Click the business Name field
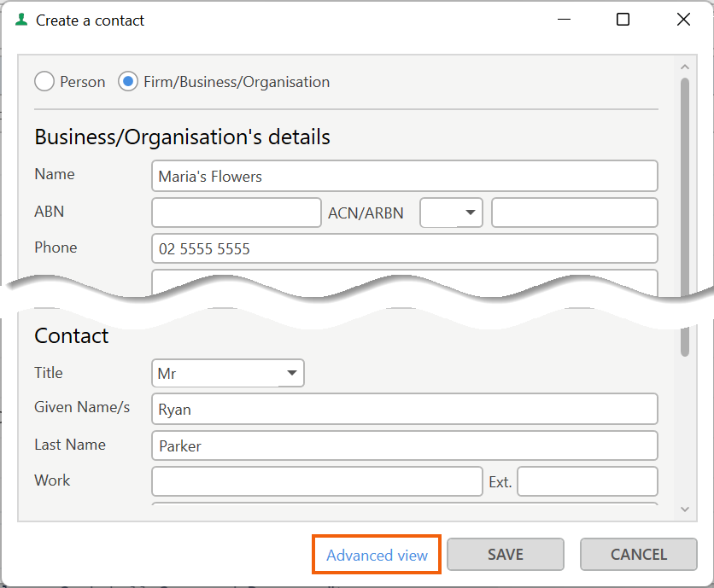This screenshot has height=588, width=714. coord(404,176)
